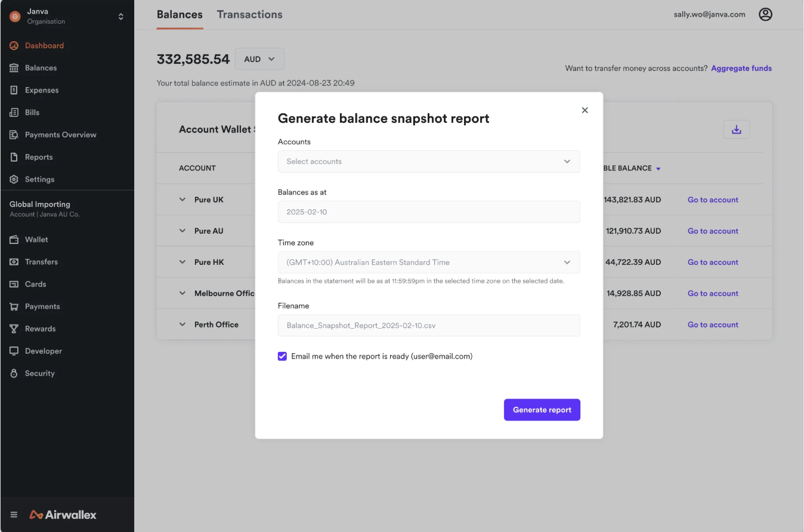Open the Cards section
804x532 pixels.
(35, 284)
